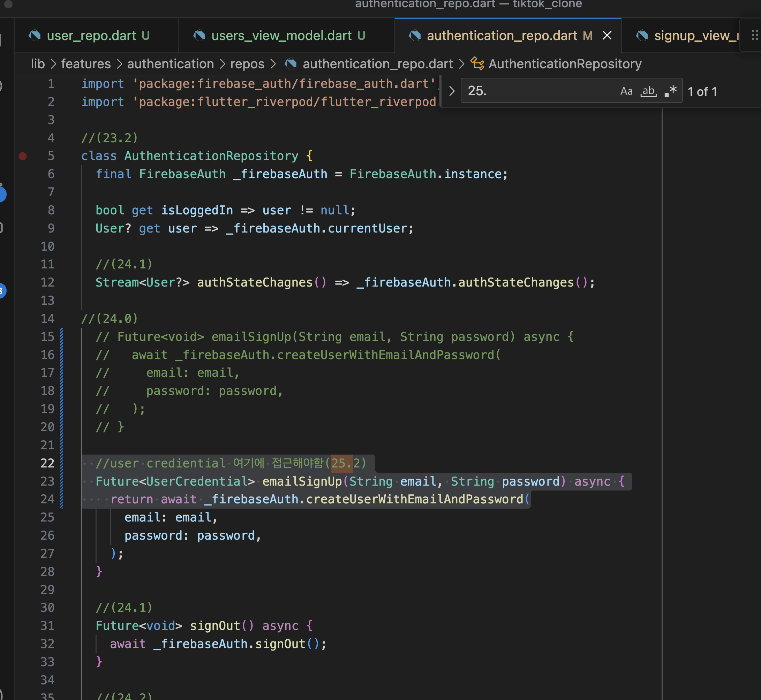Click Dart file icon in breadcrumb path
761x700 pixels.
pos(291,64)
